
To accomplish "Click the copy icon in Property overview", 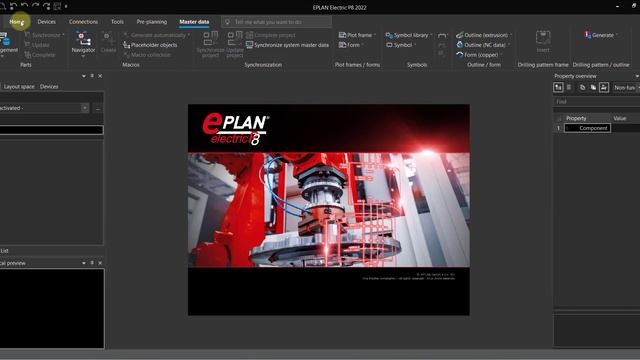I will (x=582, y=87).
